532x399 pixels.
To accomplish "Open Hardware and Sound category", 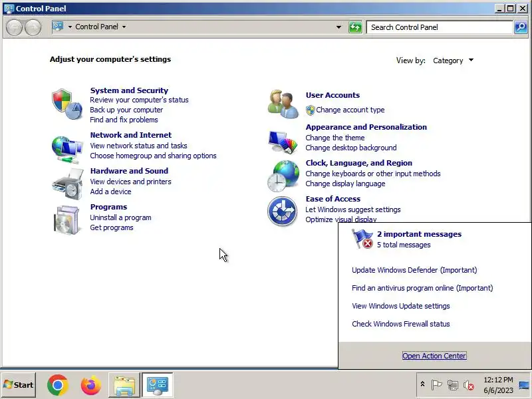I will point(129,171).
